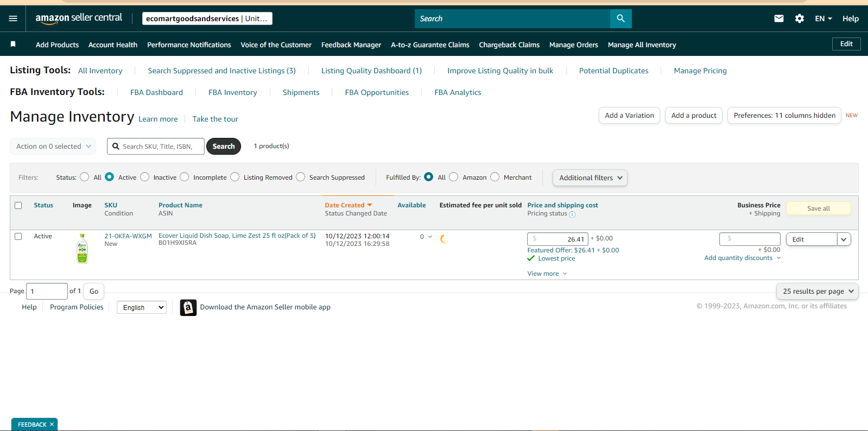This screenshot has width=868, height=431.
Task: Open Feedback Manager menu item
Action: (x=351, y=45)
